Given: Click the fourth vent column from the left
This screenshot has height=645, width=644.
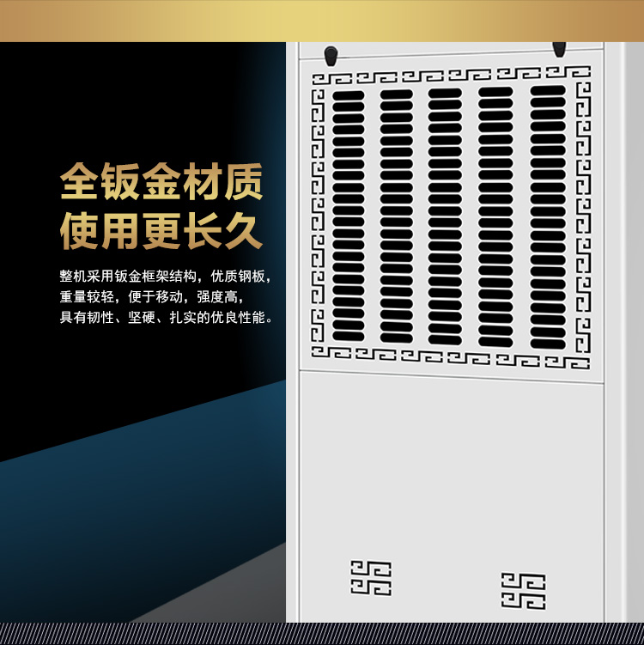Looking at the screenshot, I should [495, 215].
